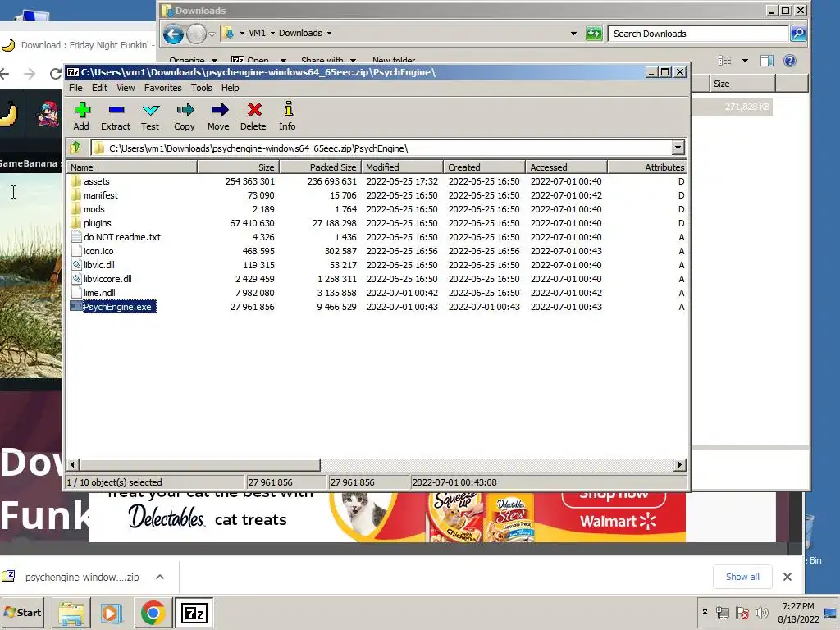Viewport: 840px width, 630px height.
Task: Reload page in Chrome window
Action: point(55,73)
